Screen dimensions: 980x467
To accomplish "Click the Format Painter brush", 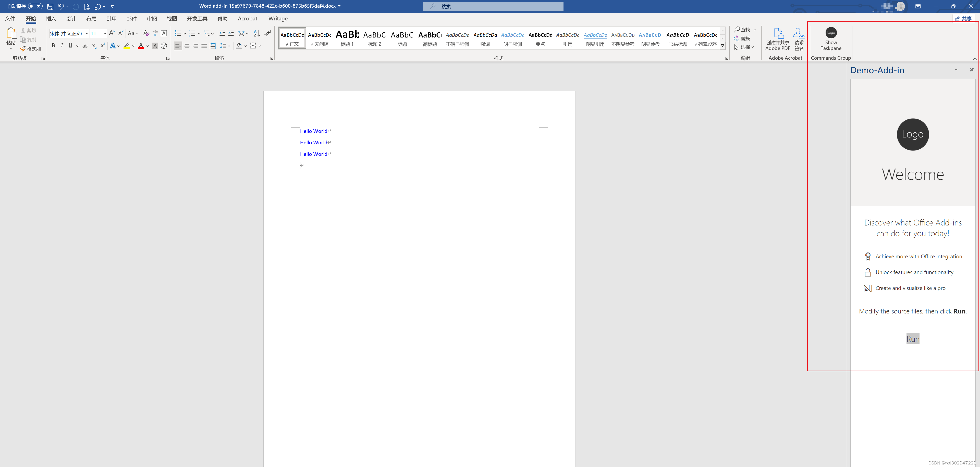I will 30,49.
